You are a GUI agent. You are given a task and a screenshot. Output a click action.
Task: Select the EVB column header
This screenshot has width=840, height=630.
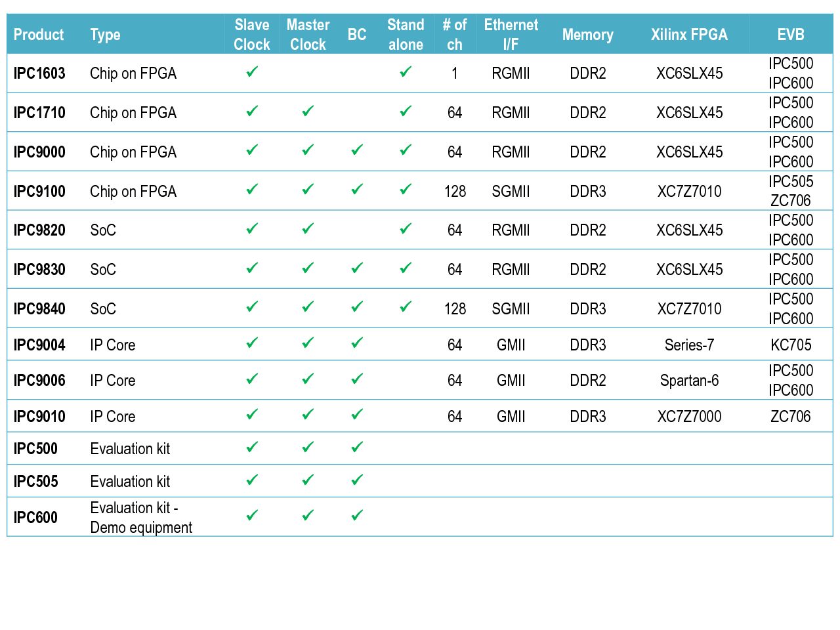pyautogui.click(x=791, y=35)
